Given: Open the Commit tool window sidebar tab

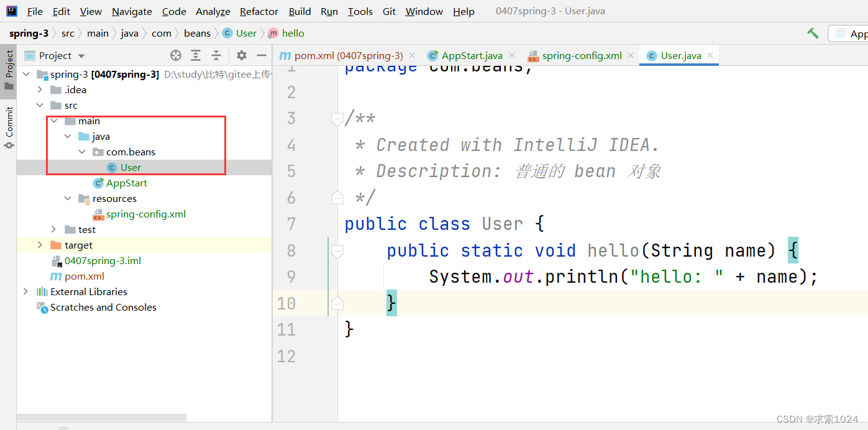Looking at the screenshot, I should pyautogui.click(x=9, y=127).
